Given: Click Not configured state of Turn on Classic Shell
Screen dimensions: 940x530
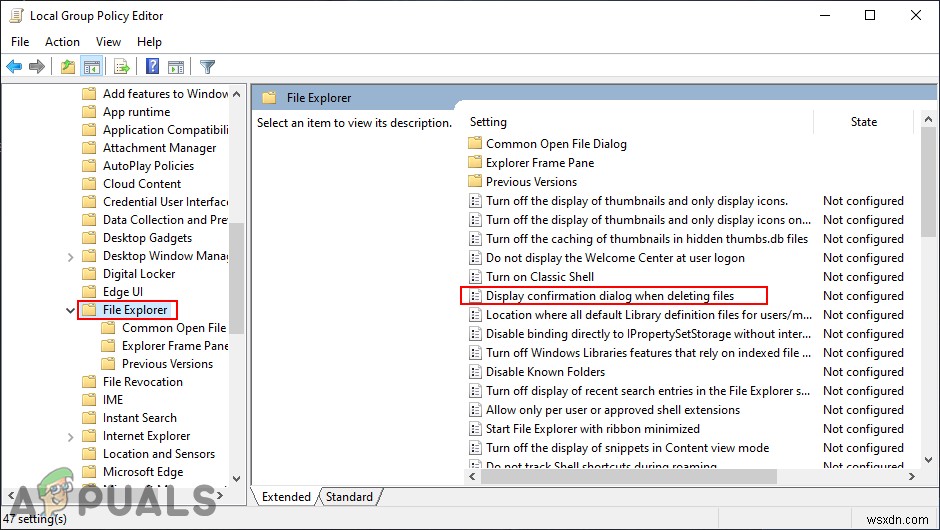Looking at the screenshot, I should [x=863, y=277].
